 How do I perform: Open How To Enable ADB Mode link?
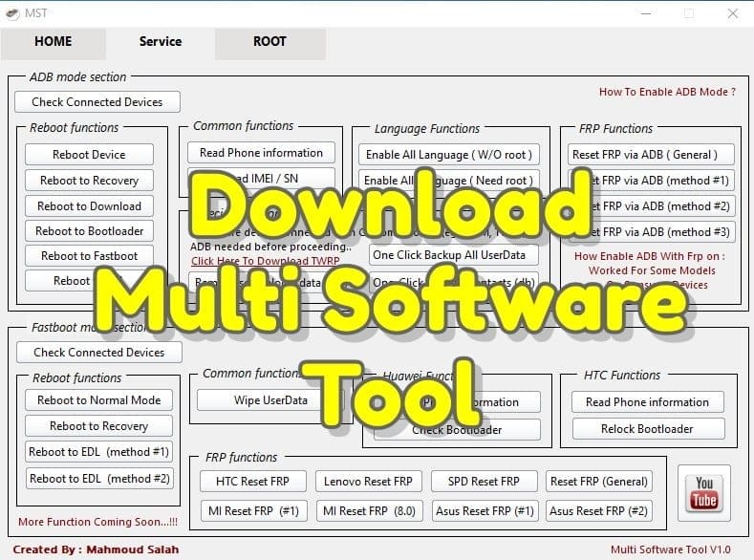tap(667, 92)
